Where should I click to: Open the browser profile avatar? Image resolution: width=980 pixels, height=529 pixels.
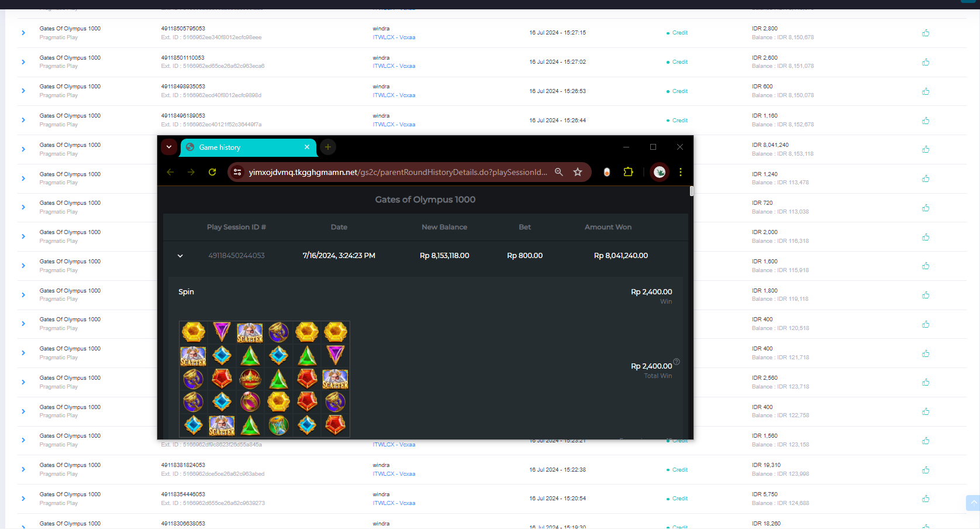coord(660,172)
